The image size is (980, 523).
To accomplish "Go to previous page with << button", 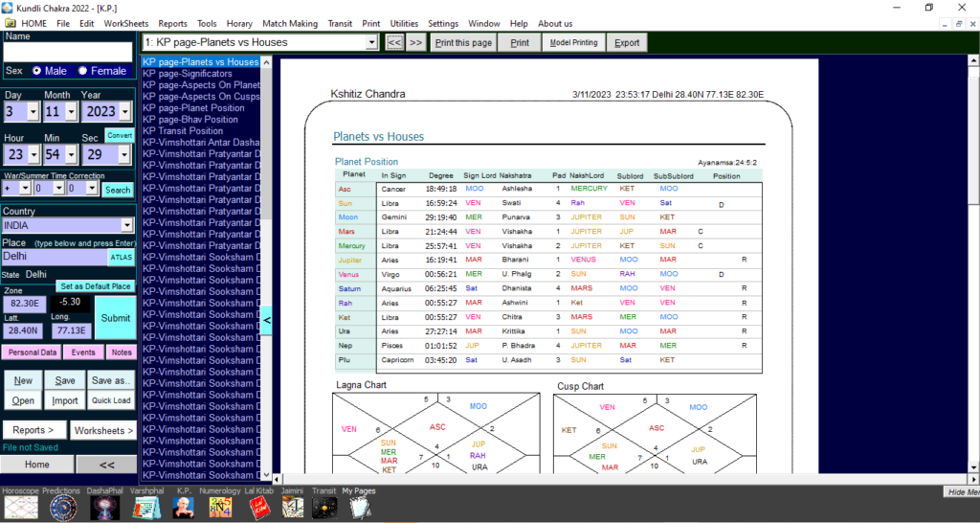I will (393, 42).
